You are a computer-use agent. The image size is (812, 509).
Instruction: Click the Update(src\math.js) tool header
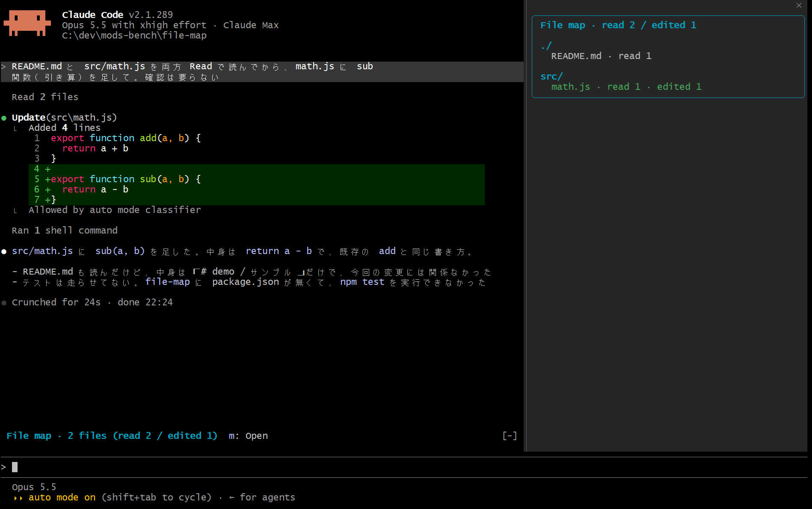tap(64, 118)
